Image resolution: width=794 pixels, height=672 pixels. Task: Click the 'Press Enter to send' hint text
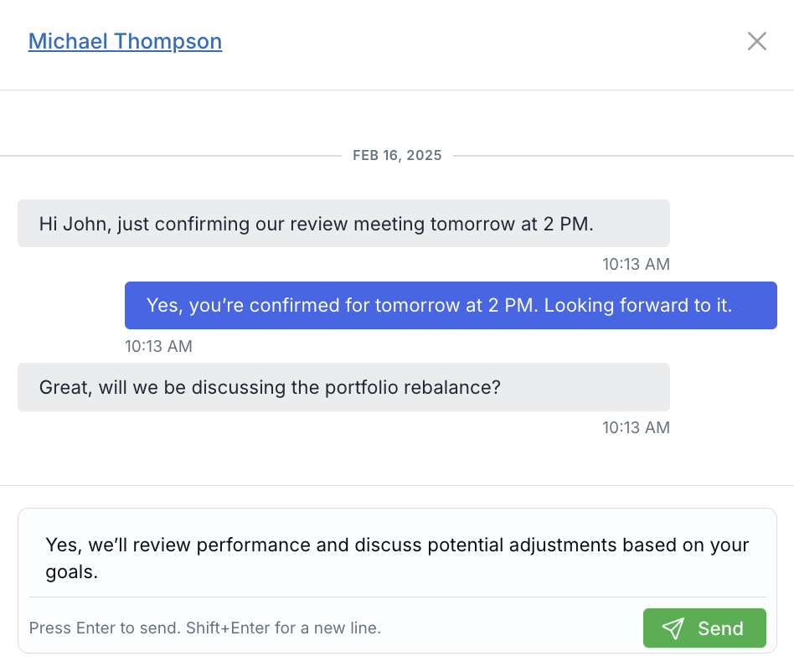(205, 628)
